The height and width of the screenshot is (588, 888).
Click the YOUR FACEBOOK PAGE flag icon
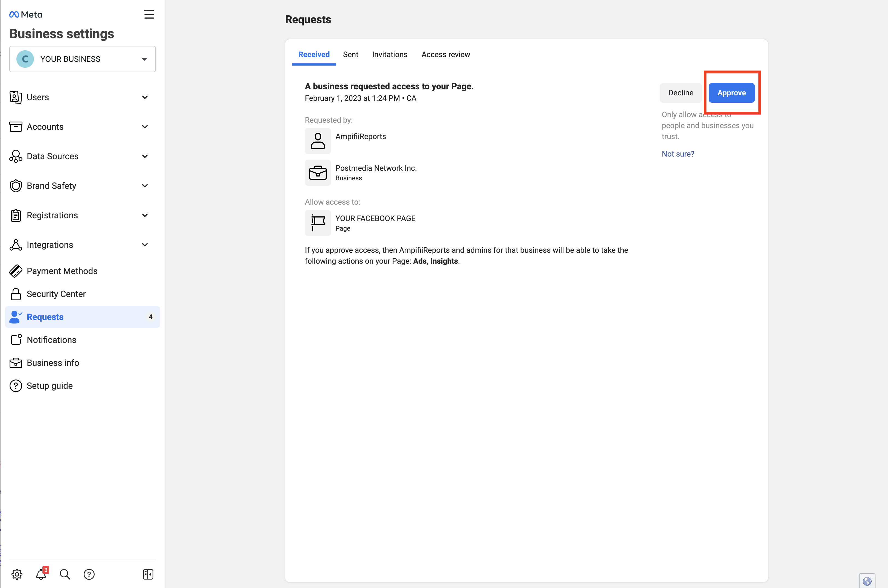318,223
